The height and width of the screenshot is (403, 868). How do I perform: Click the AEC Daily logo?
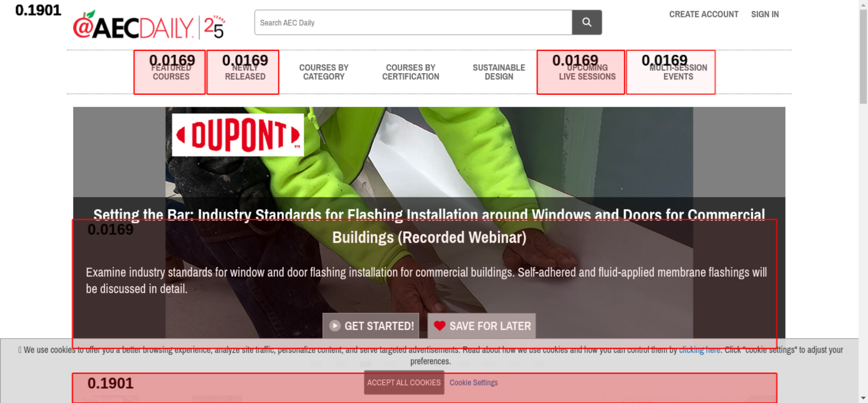(149, 25)
